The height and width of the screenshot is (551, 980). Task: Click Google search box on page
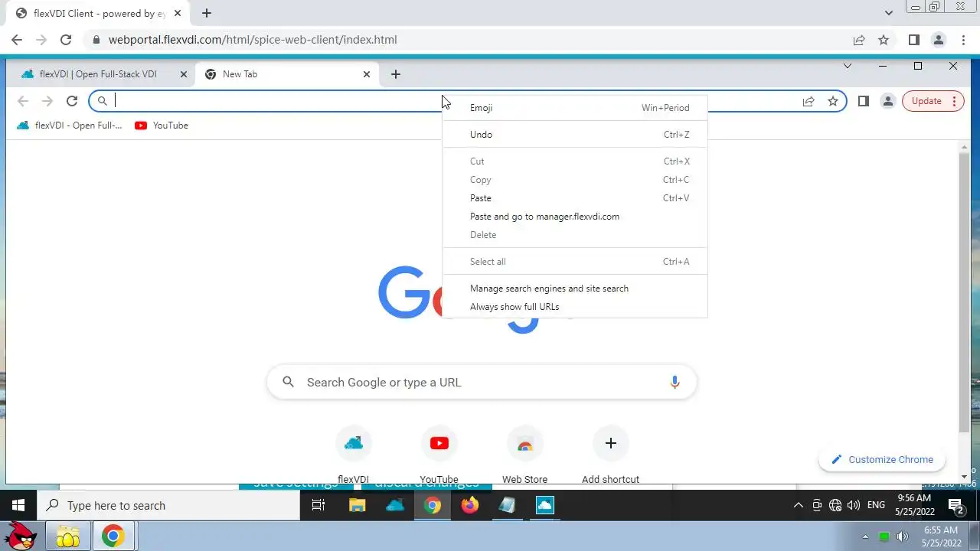click(481, 383)
